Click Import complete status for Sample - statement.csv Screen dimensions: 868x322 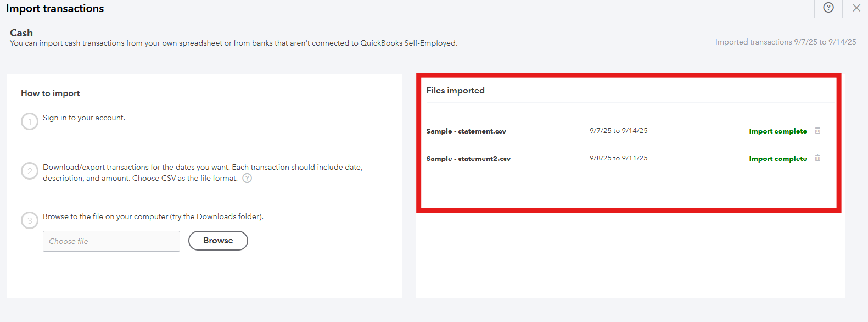[777, 131]
